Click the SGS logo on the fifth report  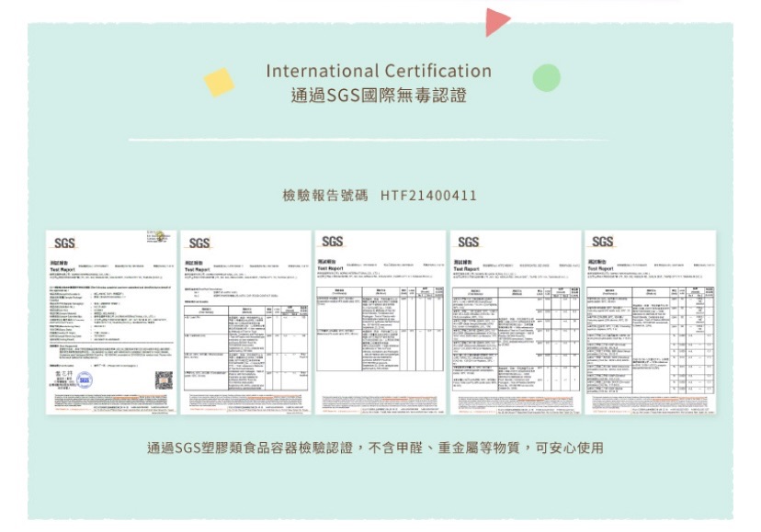pos(603,243)
